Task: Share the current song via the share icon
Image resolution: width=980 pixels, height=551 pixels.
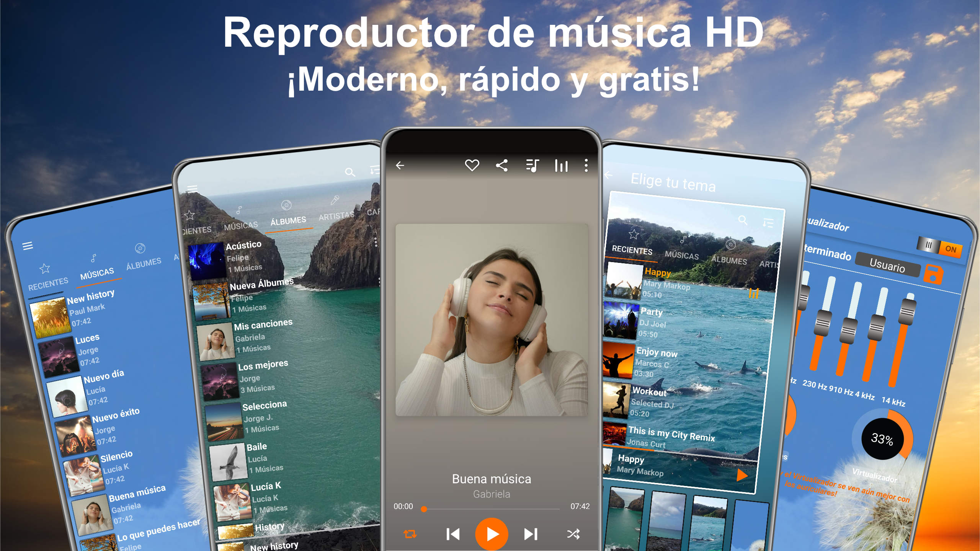Action: coord(501,165)
